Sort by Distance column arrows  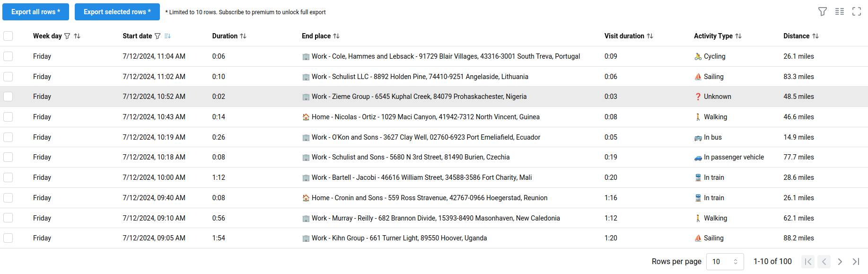tap(815, 36)
